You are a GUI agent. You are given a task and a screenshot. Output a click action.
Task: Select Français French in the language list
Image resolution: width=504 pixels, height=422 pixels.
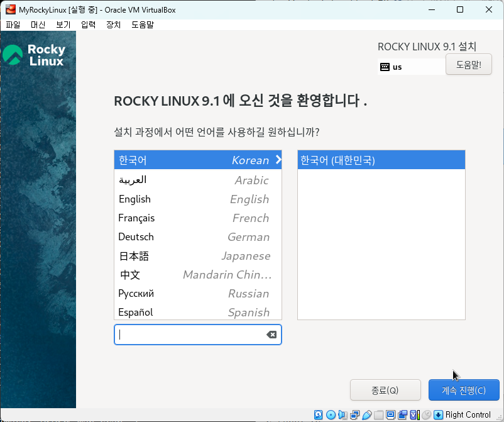(198, 218)
